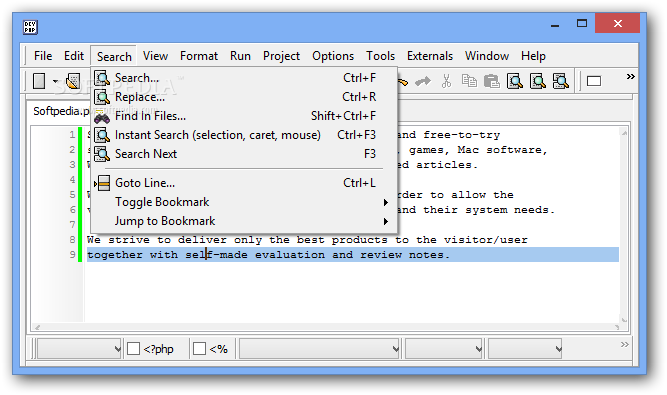Click the green-lens magnifier toolbar icon

(x=538, y=81)
